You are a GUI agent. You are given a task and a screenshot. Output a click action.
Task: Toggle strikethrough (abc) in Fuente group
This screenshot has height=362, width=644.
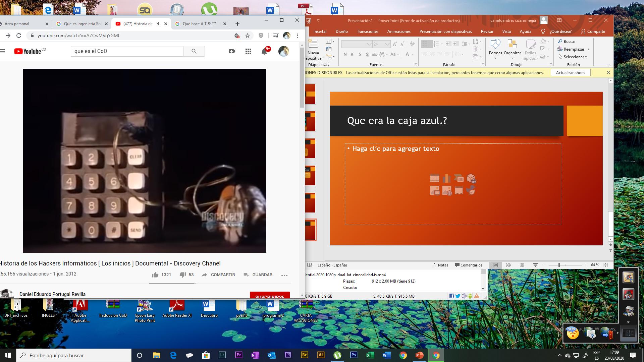click(x=375, y=54)
